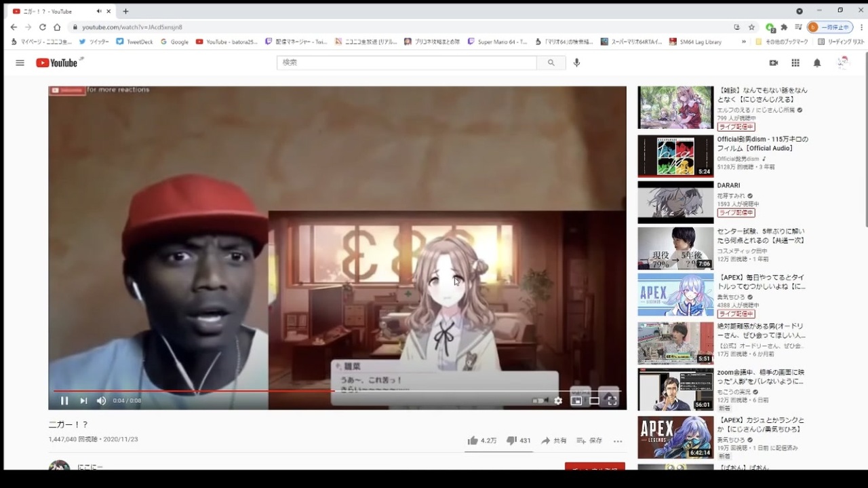Start voice search with microphone icon

[576, 62]
